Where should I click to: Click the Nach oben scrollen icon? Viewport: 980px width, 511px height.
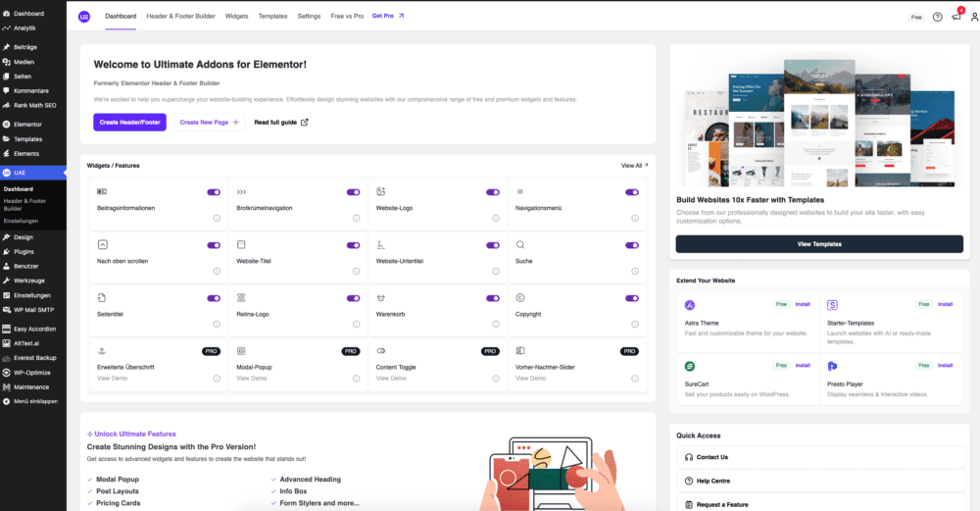pos(103,244)
